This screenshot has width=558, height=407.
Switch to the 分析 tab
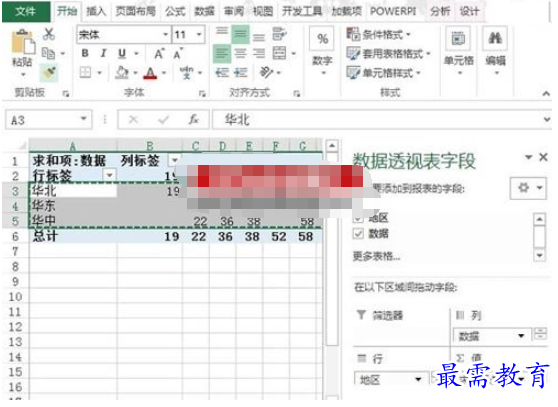(x=440, y=11)
